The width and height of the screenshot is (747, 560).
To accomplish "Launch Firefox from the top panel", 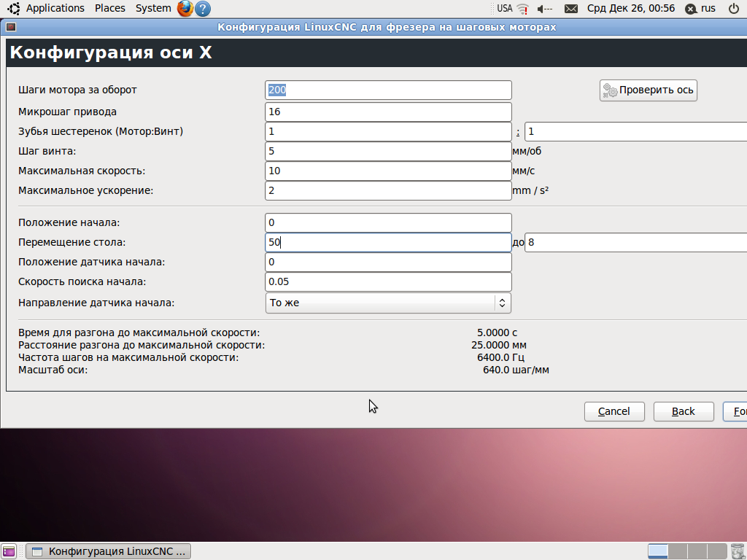I will (x=185, y=9).
